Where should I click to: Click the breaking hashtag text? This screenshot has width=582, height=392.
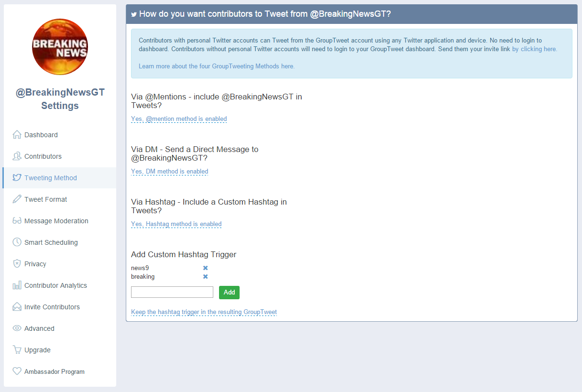coord(143,276)
